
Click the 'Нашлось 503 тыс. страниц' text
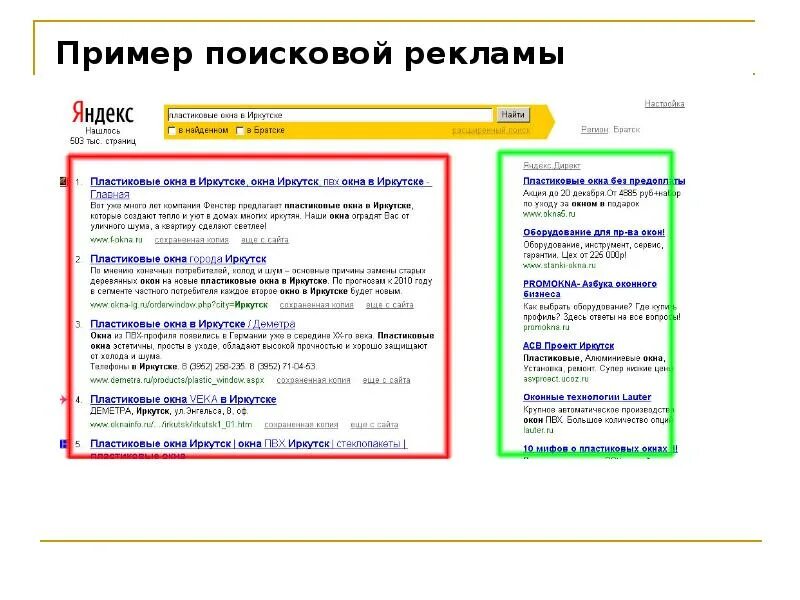tap(103, 136)
